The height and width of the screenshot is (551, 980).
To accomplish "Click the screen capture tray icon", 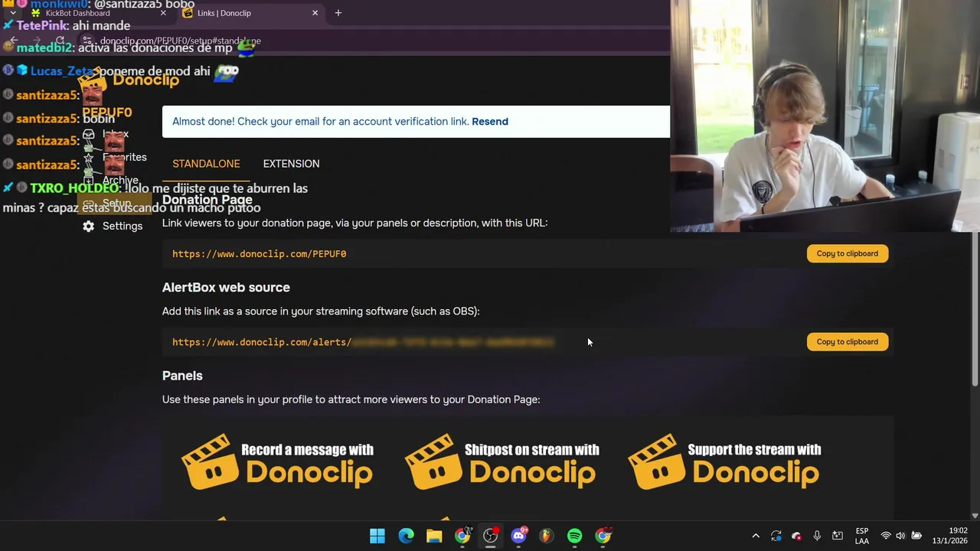I will 838,536.
